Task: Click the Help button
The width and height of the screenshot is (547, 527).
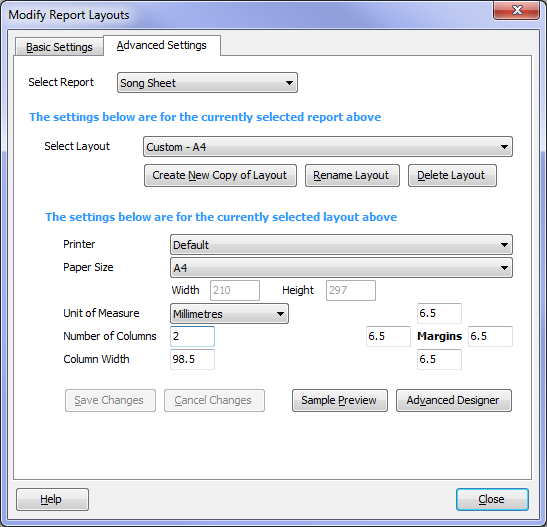Action: pos(52,499)
